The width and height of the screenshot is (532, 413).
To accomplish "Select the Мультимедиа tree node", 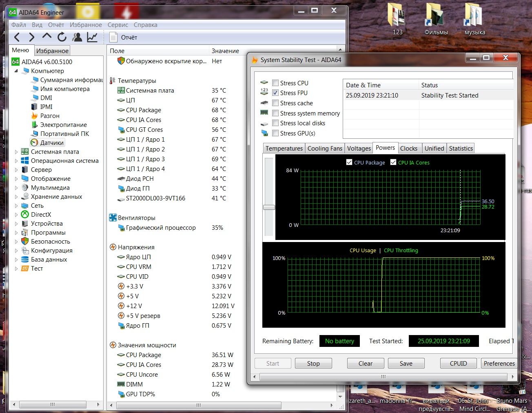I will click(50, 188).
